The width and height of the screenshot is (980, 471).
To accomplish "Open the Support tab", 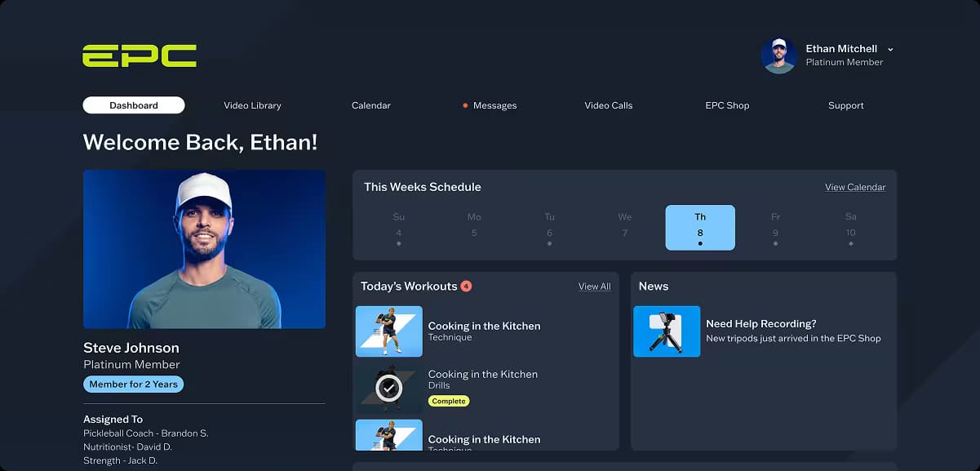I will tap(845, 105).
